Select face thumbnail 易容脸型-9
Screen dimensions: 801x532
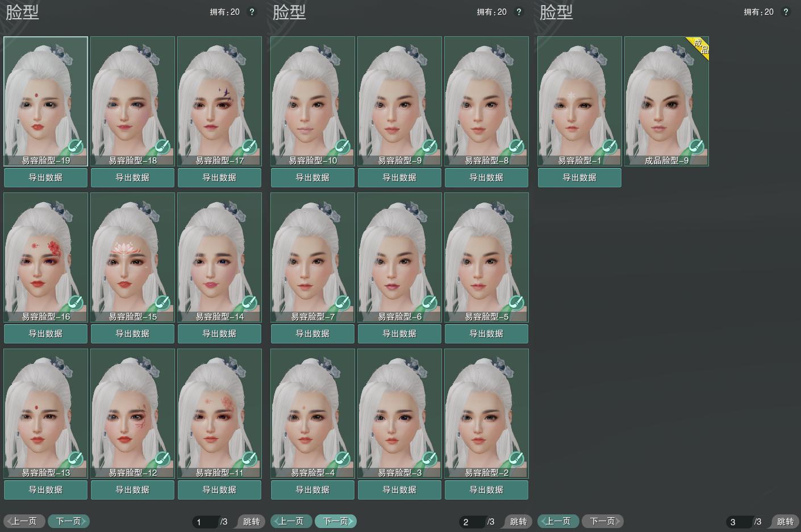coord(400,102)
